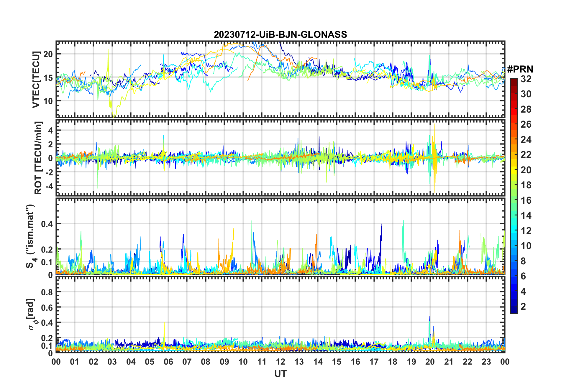This screenshot has height=392, width=561.
Task: Click x-axis hour tick 17
Action: pos(374,362)
